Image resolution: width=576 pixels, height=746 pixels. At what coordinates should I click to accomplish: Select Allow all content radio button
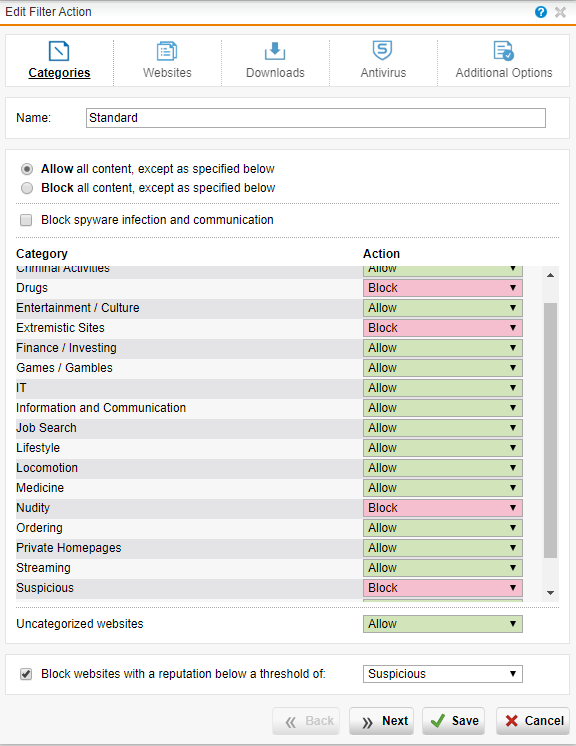click(27, 169)
